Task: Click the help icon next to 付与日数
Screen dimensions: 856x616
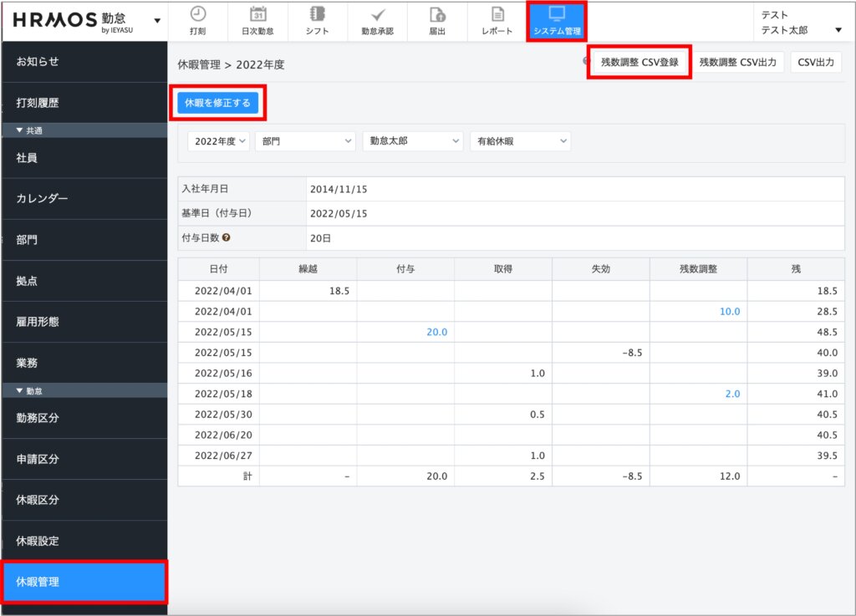Action: (x=227, y=237)
